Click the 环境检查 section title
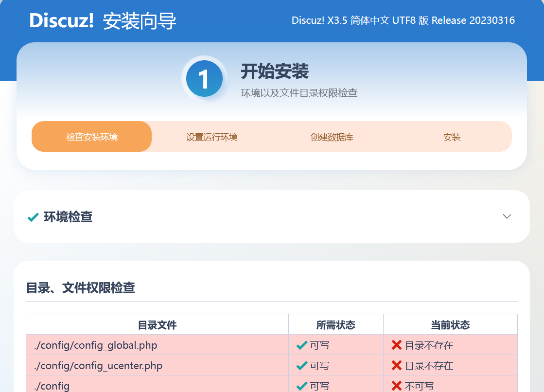 (x=68, y=216)
